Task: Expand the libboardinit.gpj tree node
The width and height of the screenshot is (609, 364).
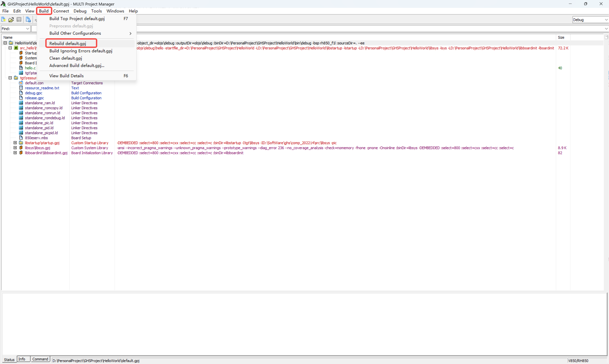Action: [15, 153]
